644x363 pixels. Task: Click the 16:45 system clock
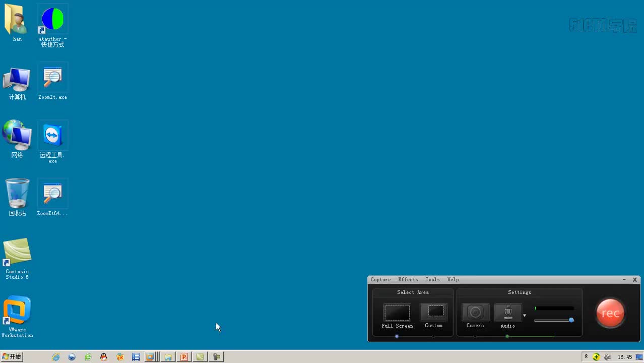(x=625, y=357)
